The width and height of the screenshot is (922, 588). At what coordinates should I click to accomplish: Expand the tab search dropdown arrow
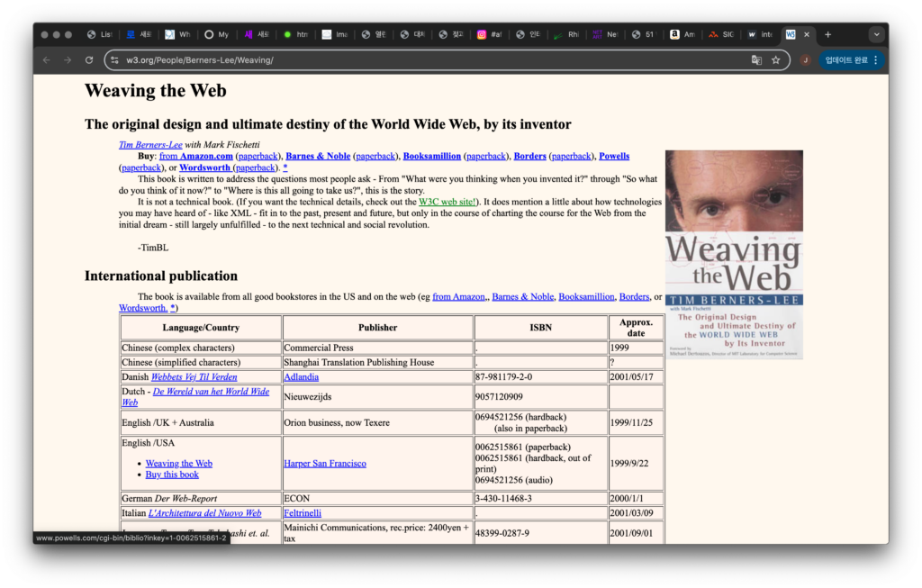[x=876, y=34]
